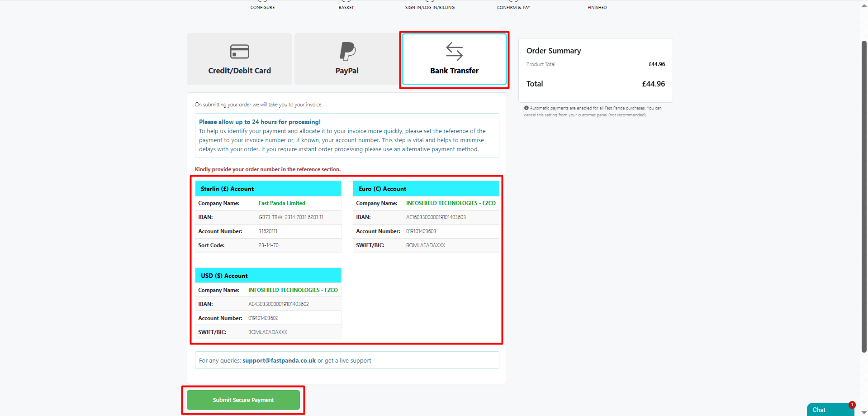Click Euro account SWIFT/BIC BOMLAEADAXXX

[x=426, y=245]
